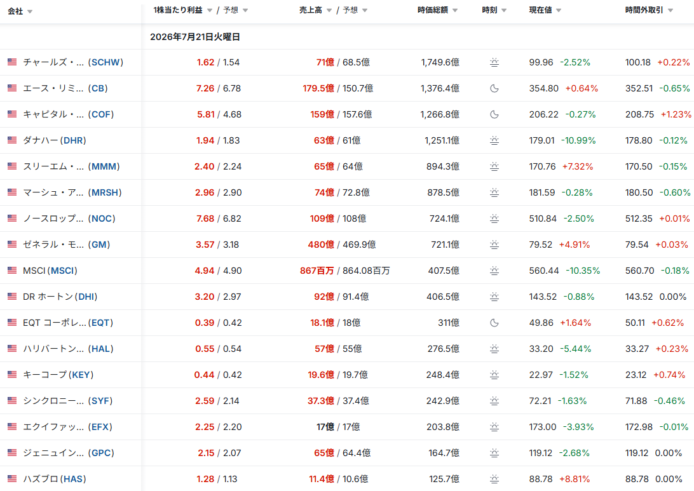
Task: Select HAS's +8.81% price change
Action: [574, 479]
